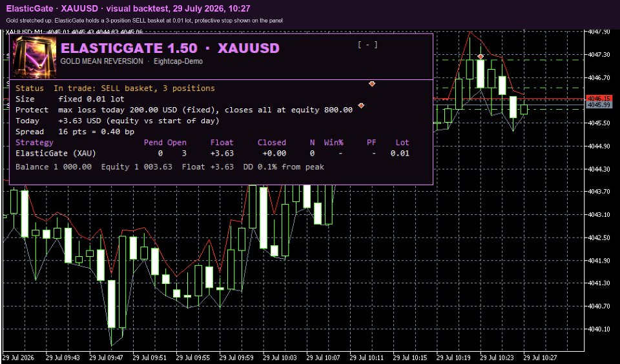Click the Size value fixed 0.01 lot
The width and height of the screenshot is (620, 364).
pyautogui.click(x=91, y=99)
